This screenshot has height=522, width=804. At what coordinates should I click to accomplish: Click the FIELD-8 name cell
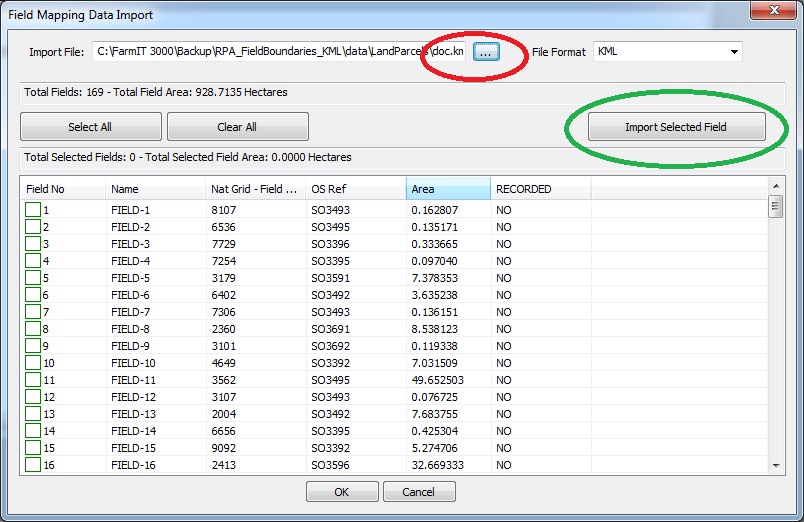(x=130, y=329)
